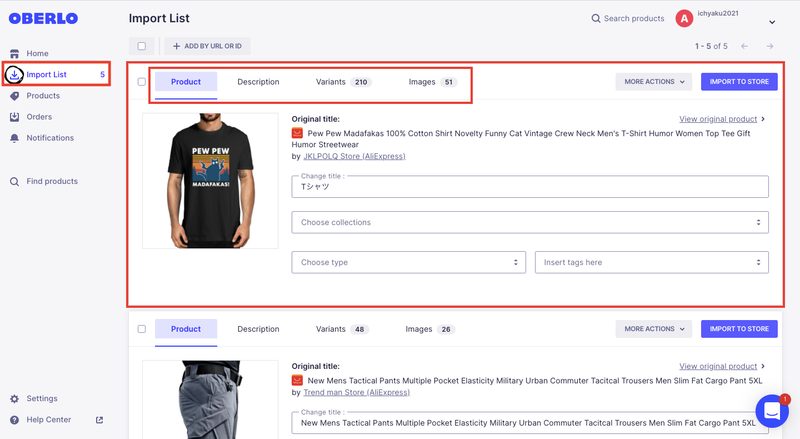Click arrow next to second View original product
This screenshot has width=800, height=439.
tap(763, 366)
